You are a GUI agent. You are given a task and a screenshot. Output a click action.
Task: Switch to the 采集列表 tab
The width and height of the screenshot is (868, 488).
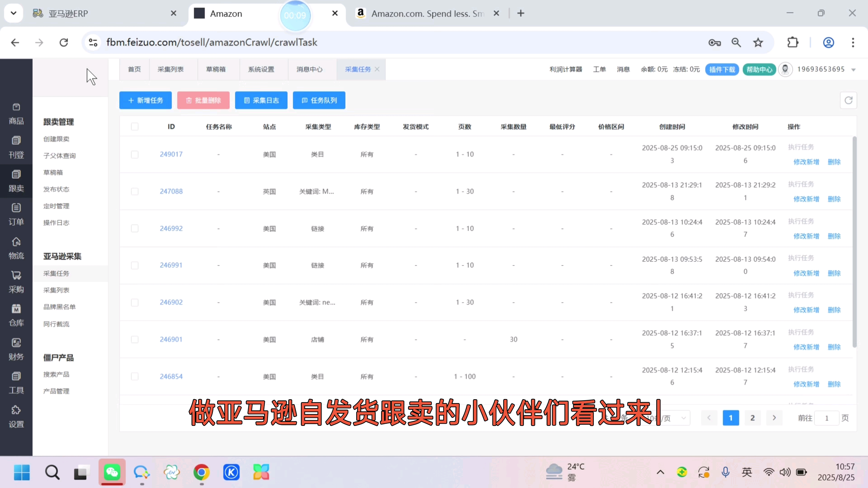170,69
